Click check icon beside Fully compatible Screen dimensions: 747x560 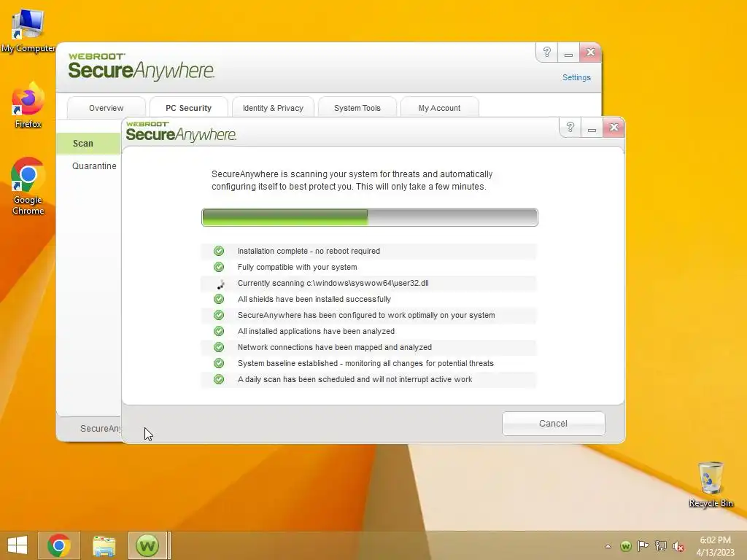point(219,267)
